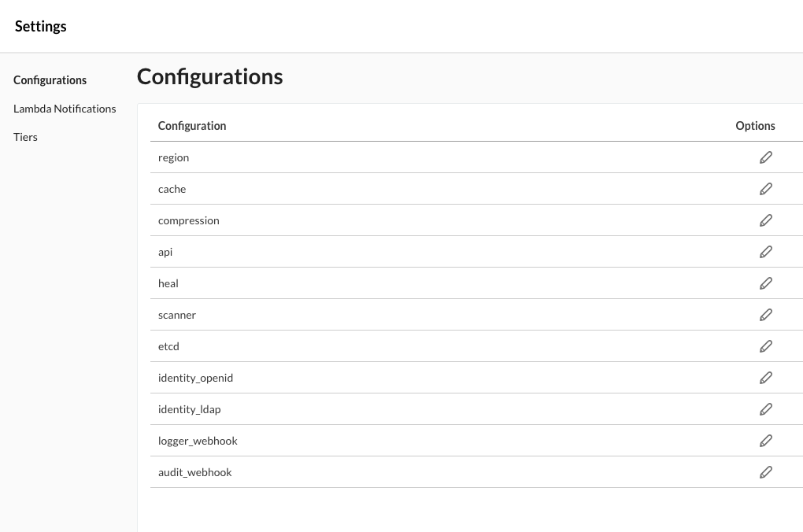Click the pencil icon in api row

coord(766,252)
